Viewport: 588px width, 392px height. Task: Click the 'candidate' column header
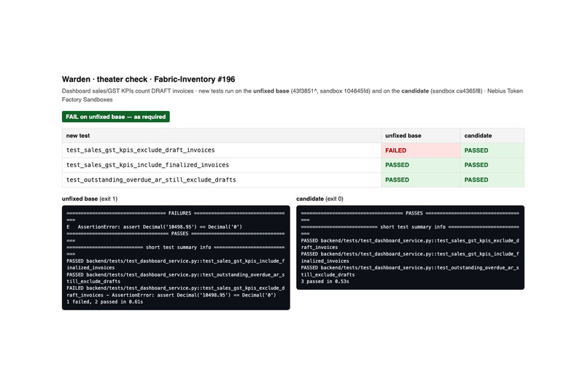pos(492,136)
